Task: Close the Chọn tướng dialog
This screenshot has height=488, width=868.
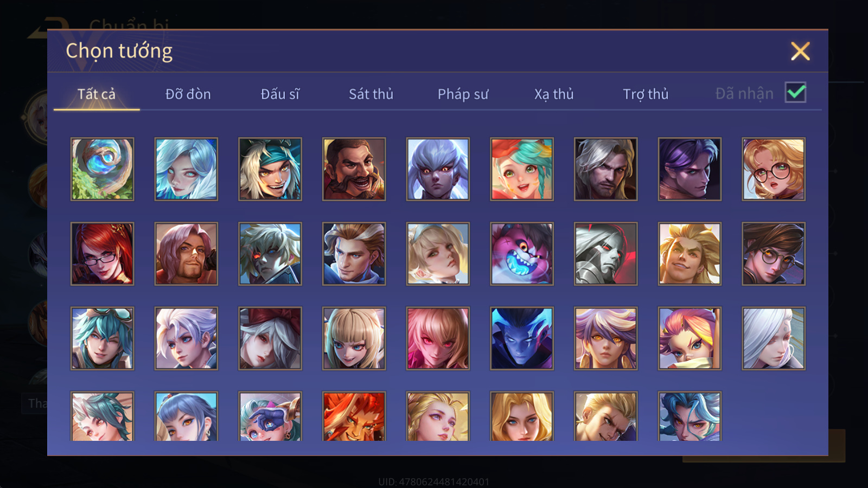Action: [x=800, y=51]
